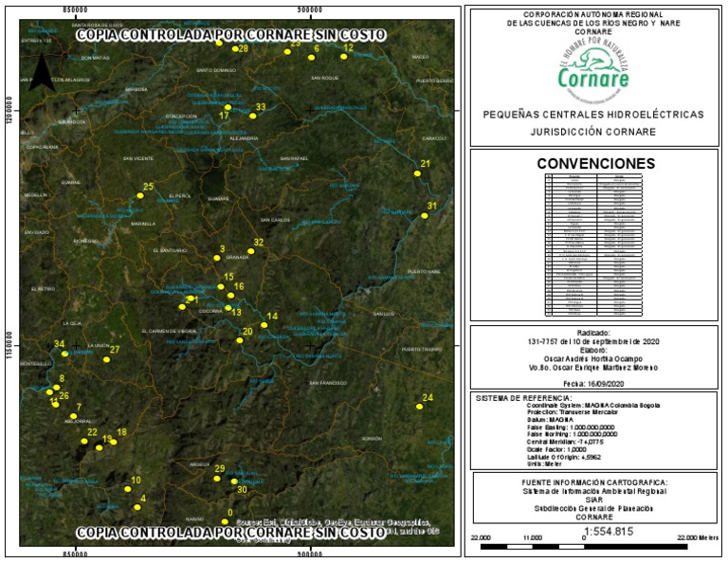
Task: Select yellow marker 7 above Abejorral
Action: tap(73, 416)
